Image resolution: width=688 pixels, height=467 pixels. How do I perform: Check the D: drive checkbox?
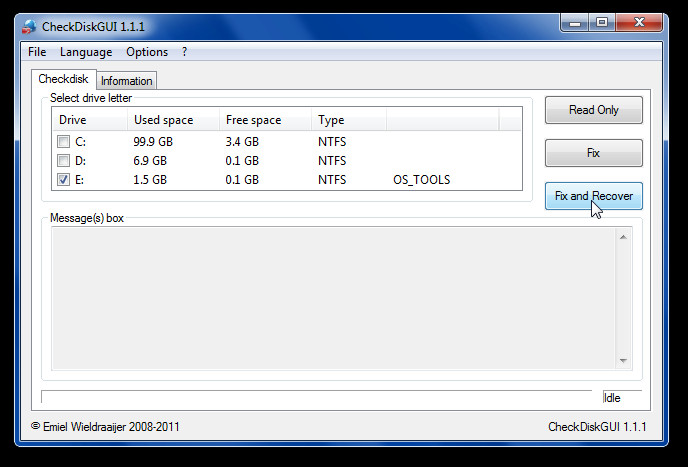tap(63, 161)
